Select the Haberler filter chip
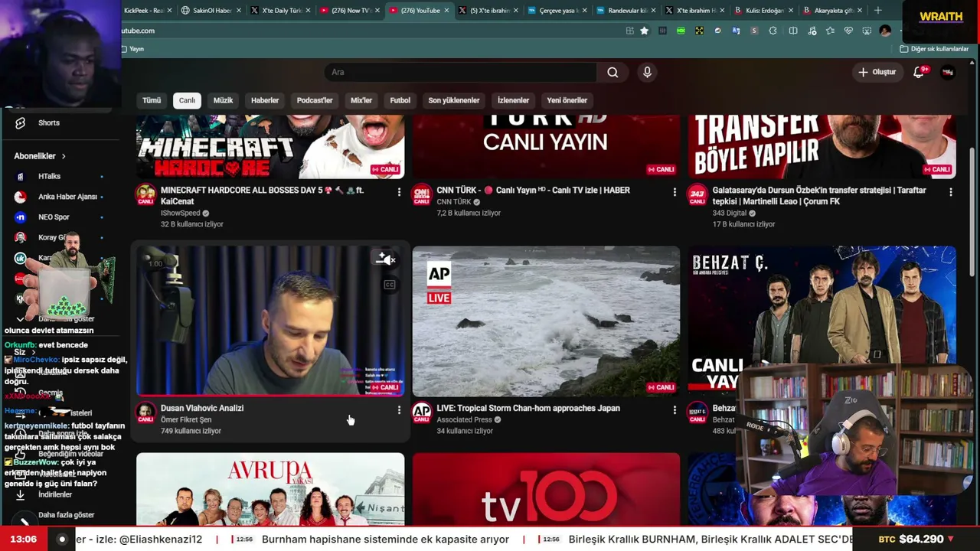The height and width of the screenshot is (551, 980). (x=265, y=100)
